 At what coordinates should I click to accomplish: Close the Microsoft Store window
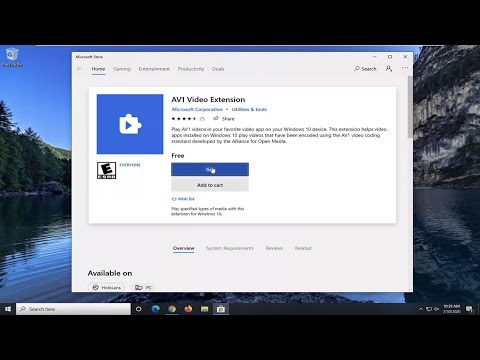(x=405, y=57)
